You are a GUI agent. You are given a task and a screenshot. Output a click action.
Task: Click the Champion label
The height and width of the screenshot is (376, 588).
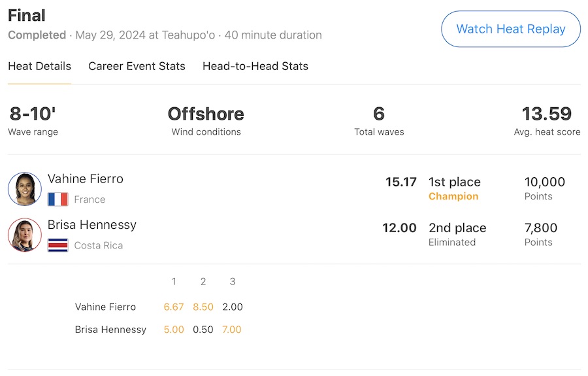pos(453,196)
